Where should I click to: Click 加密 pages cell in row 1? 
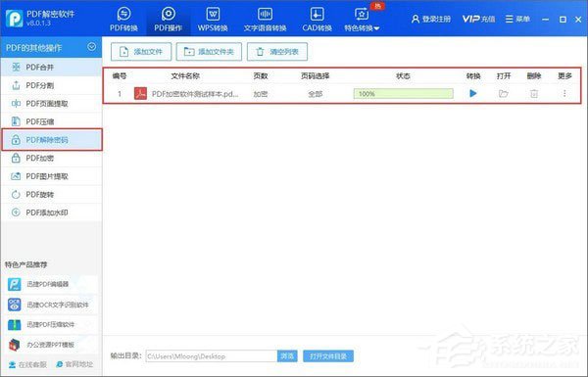pos(261,94)
